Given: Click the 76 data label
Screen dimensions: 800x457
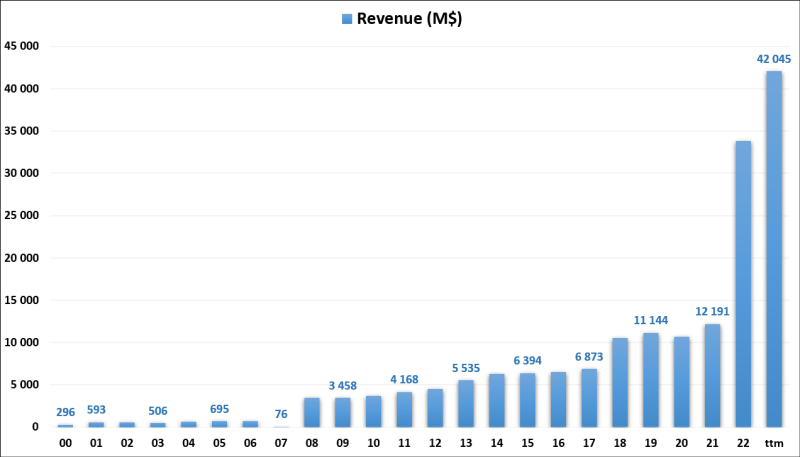Looking at the screenshot, I should tap(281, 414).
